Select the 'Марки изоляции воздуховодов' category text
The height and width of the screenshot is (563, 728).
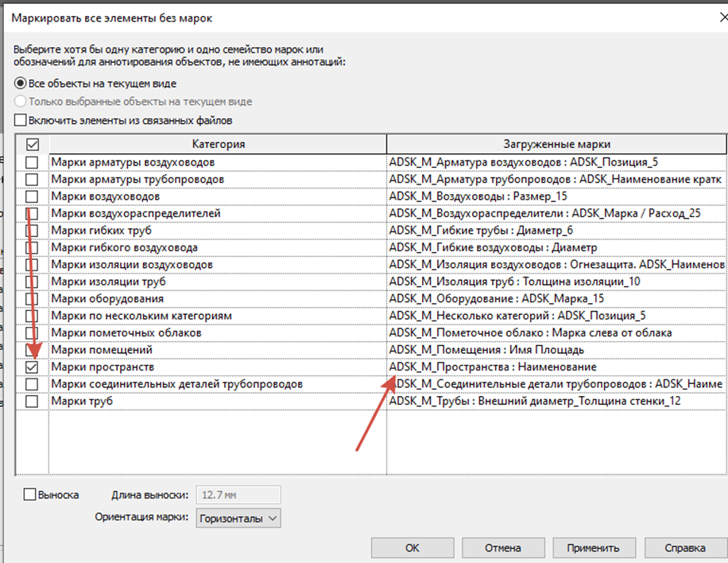click(x=132, y=265)
